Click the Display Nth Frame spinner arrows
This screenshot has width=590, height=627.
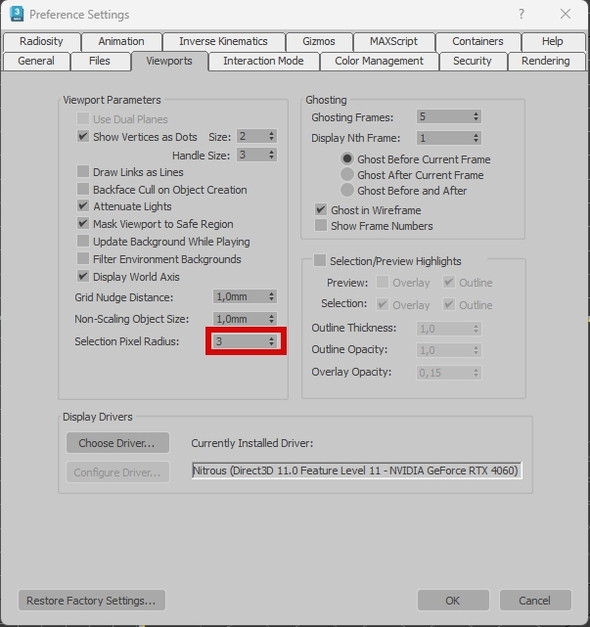[x=476, y=138]
